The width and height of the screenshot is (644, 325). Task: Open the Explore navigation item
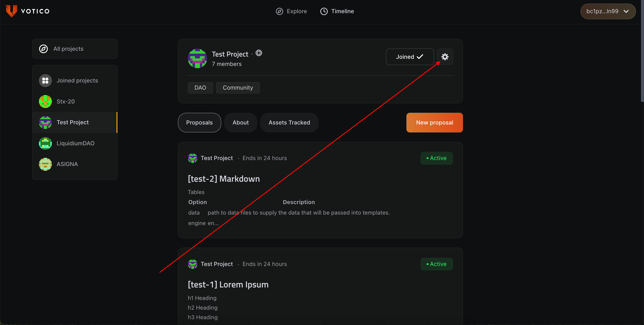pyautogui.click(x=291, y=11)
